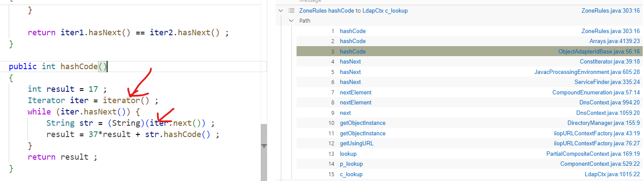Select path step 7 nextElement
This screenshot has height=181, width=644.
tap(355, 92)
